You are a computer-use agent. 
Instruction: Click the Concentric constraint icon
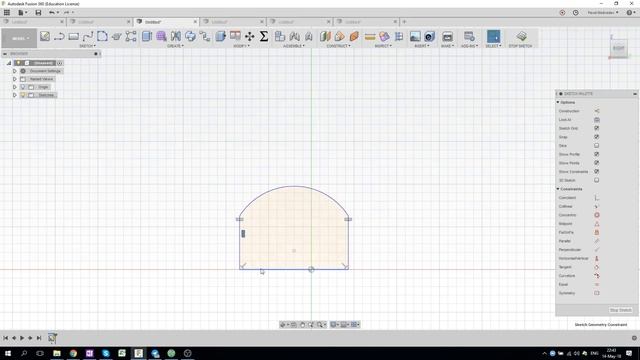tap(596, 215)
